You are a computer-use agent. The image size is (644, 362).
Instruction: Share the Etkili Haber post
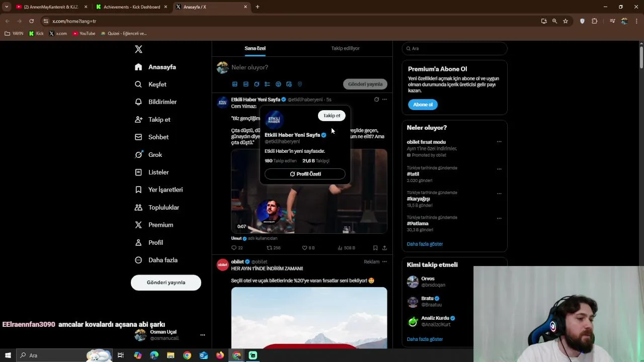click(384, 248)
